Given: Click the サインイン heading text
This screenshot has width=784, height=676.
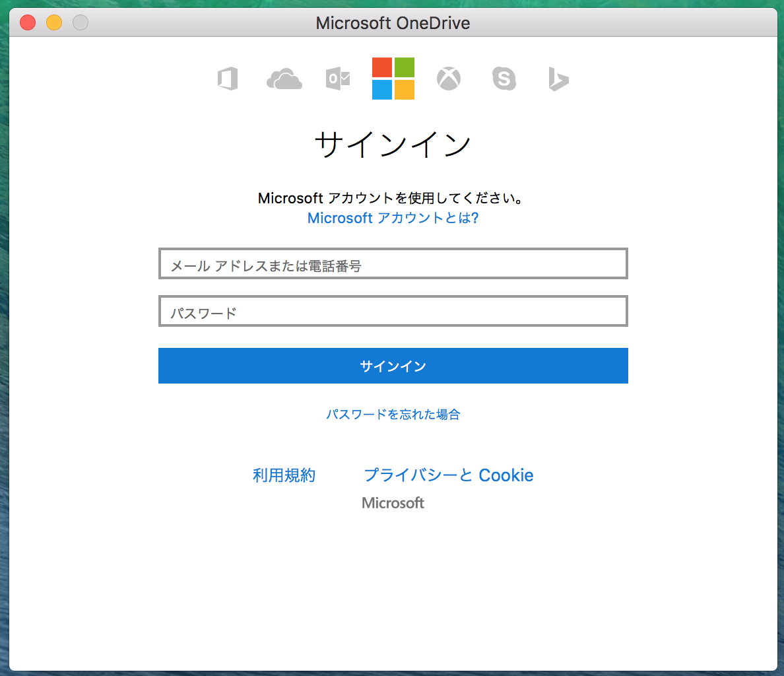Looking at the screenshot, I should coord(393,145).
